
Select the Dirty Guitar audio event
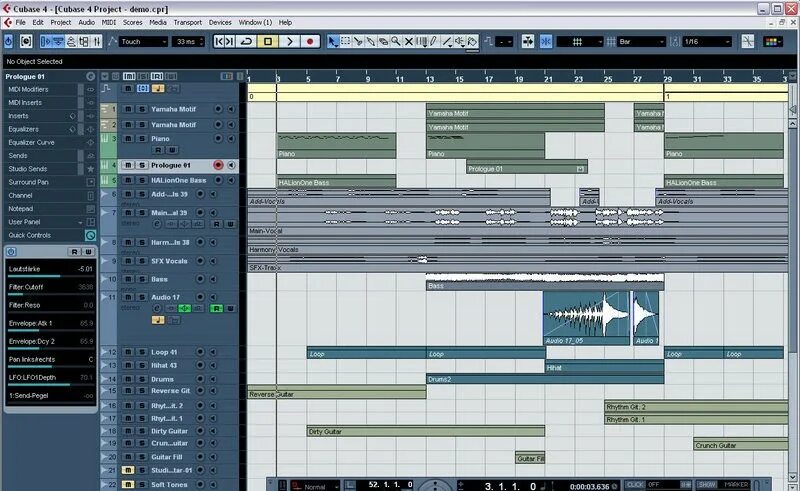(x=426, y=432)
